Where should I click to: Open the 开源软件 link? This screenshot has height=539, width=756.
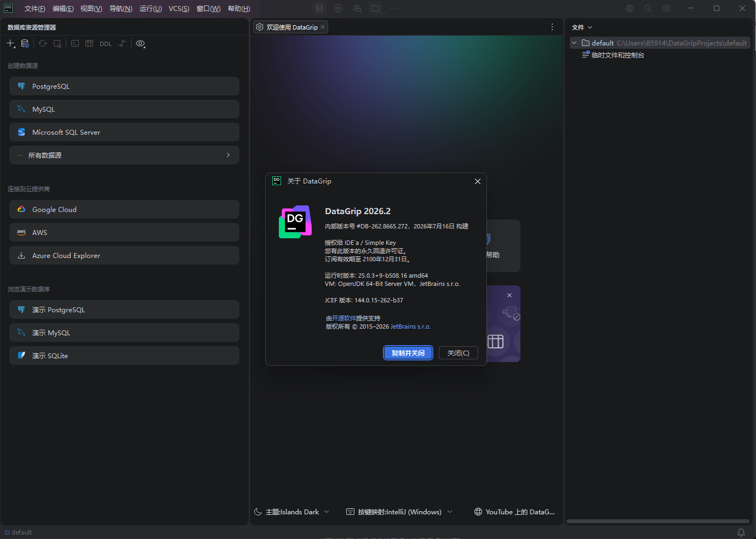pyautogui.click(x=344, y=318)
